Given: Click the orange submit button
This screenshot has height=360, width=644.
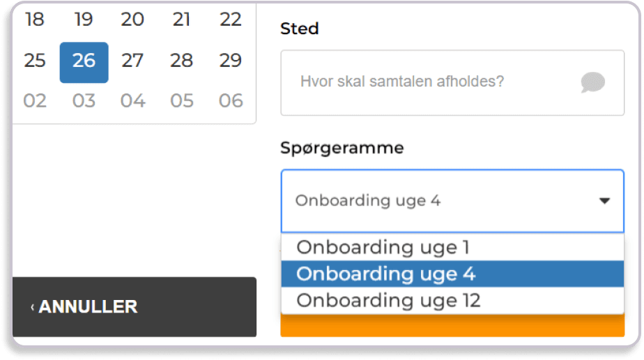Looking at the screenshot, I should [x=452, y=326].
